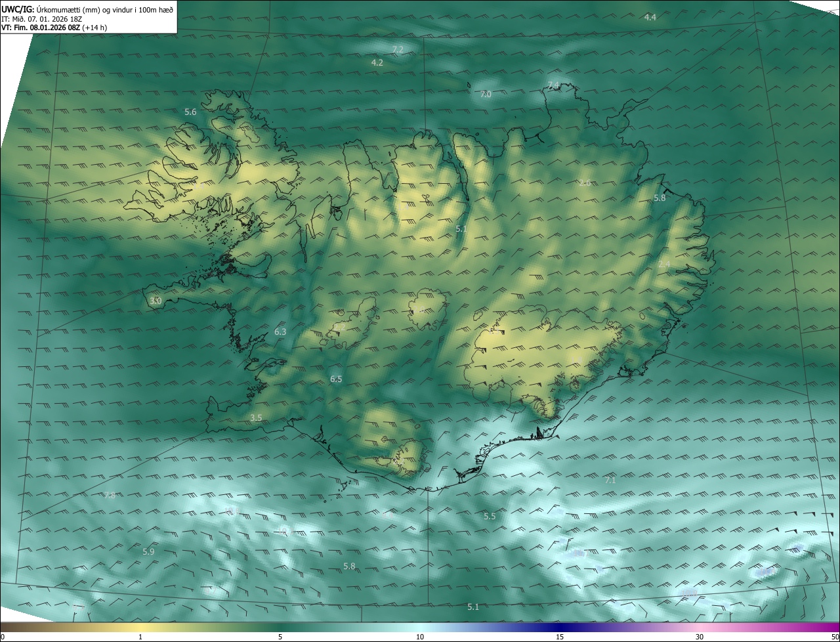Click the 4.2 value label
Image resolution: width=840 pixels, height=642 pixels.
coord(377,63)
